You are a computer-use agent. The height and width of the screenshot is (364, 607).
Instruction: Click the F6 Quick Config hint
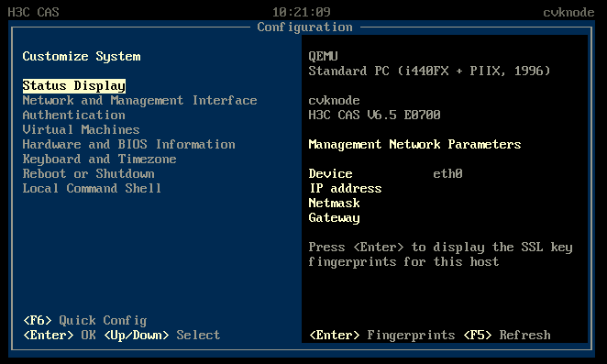coord(85,321)
